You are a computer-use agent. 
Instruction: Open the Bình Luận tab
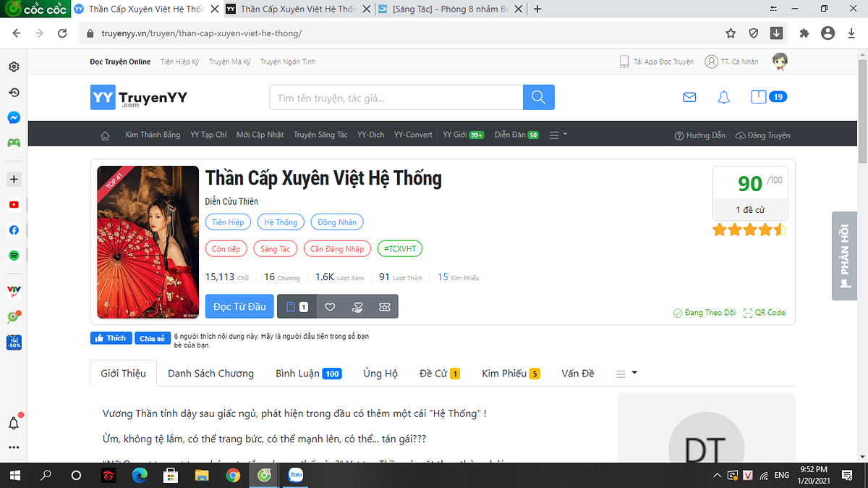click(308, 374)
